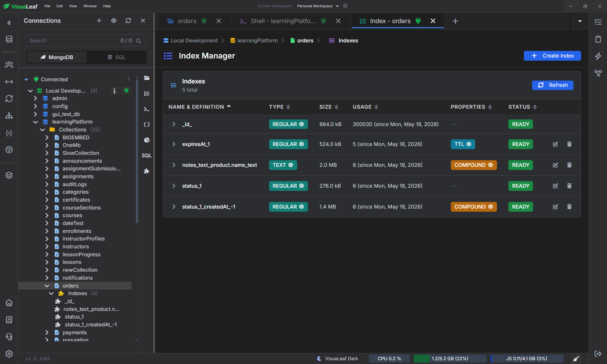Click the lightning bolt icon in right sidebar
Image resolution: width=607 pixels, height=364 pixels.
pos(598,56)
